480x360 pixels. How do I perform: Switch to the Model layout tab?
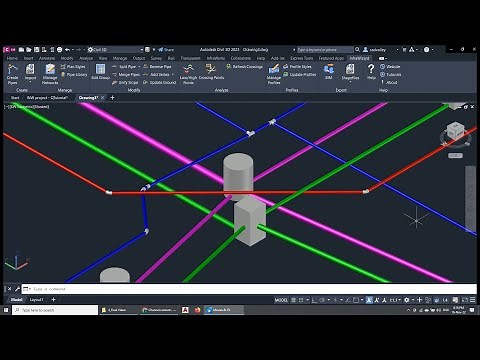click(x=16, y=300)
